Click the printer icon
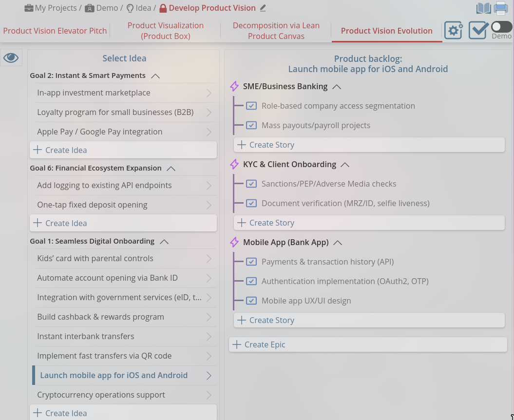The height and width of the screenshot is (420, 514). point(501,8)
